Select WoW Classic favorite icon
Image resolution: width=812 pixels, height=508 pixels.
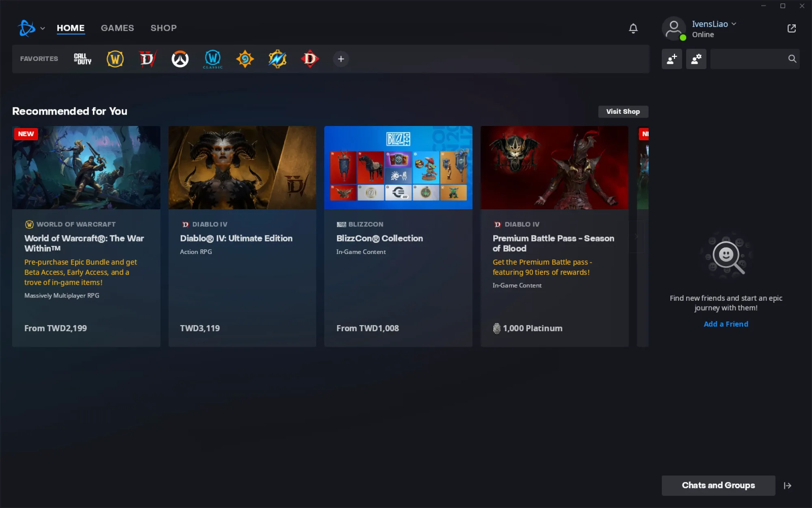pyautogui.click(x=212, y=59)
